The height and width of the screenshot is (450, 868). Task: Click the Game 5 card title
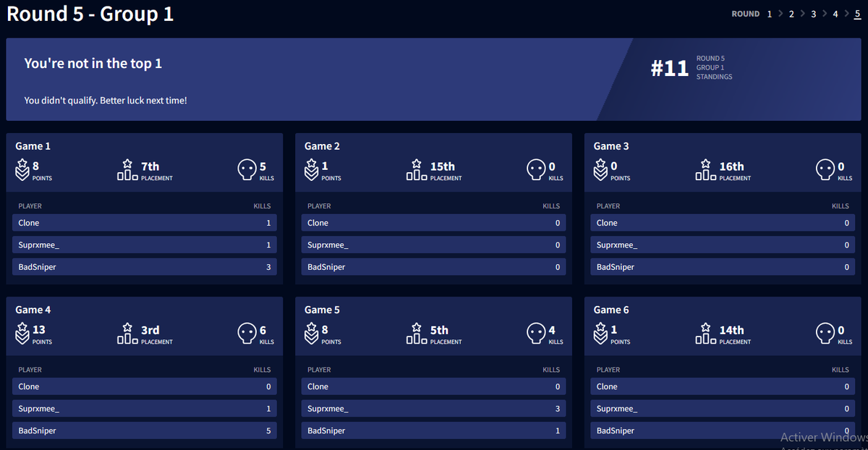tap(323, 310)
